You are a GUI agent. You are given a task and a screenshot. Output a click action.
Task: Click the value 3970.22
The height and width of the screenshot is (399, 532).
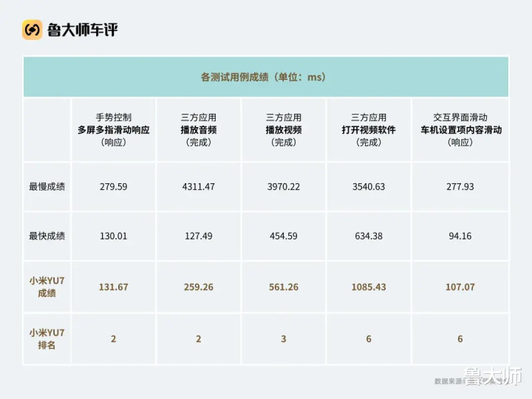tap(284, 187)
